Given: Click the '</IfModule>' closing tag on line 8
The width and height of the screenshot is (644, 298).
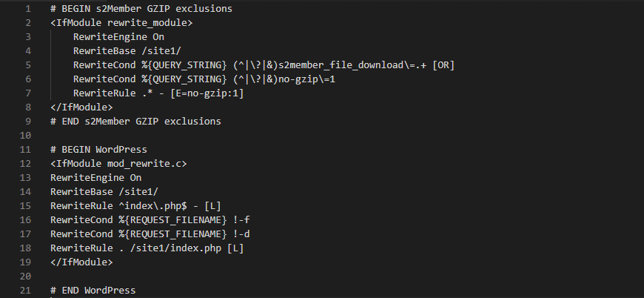Looking at the screenshot, I should (x=81, y=107).
